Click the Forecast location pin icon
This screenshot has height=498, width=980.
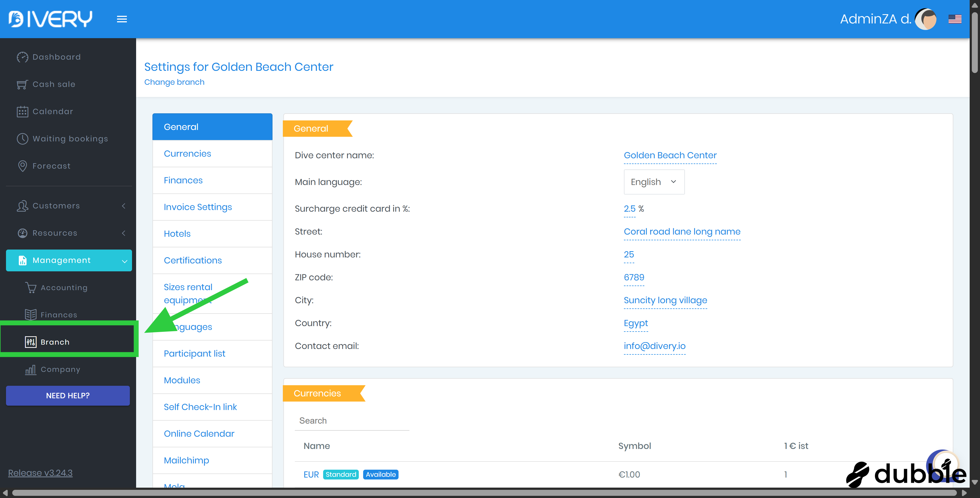click(x=22, y=166)
